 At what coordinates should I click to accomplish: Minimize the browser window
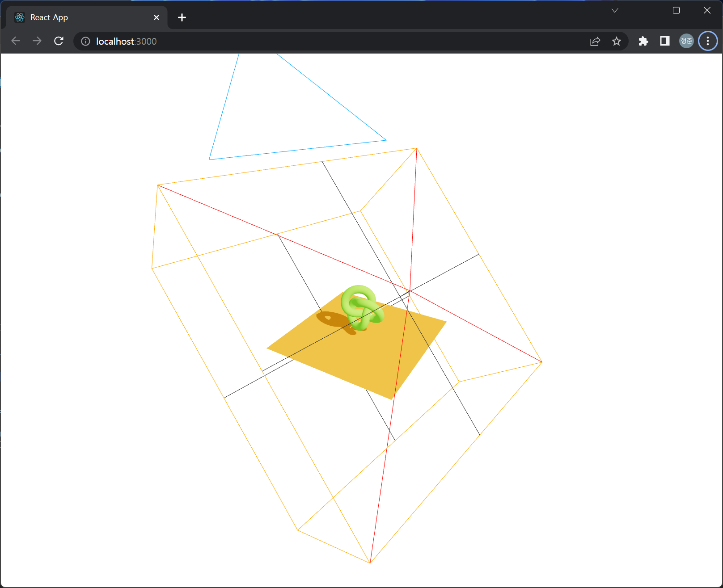click(x=645, y=10)
